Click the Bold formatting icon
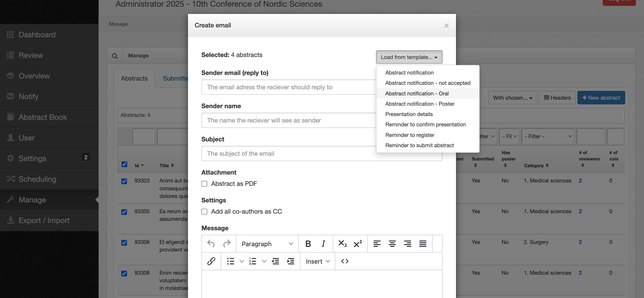This screenshot has width=644, height=298. 308,244
